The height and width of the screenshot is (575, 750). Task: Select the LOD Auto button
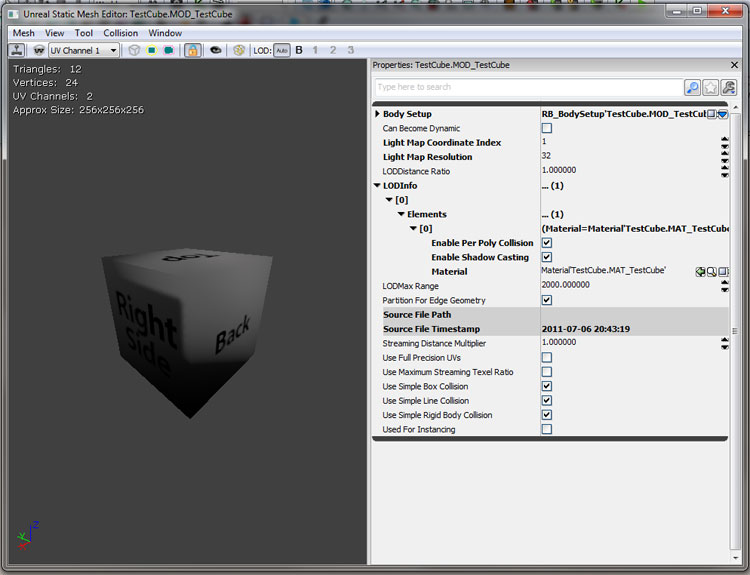282,50
